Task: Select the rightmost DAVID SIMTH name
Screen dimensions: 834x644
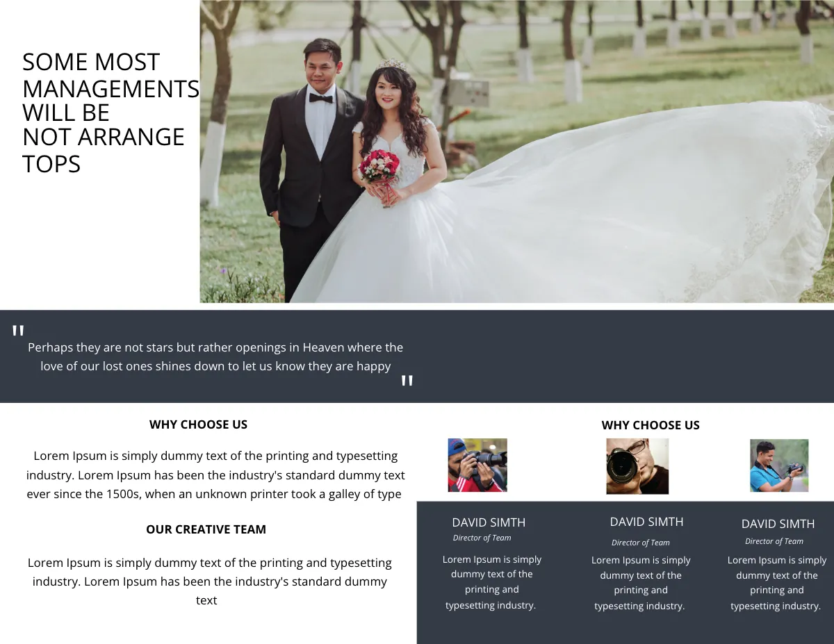Action: tap(778, 523)
